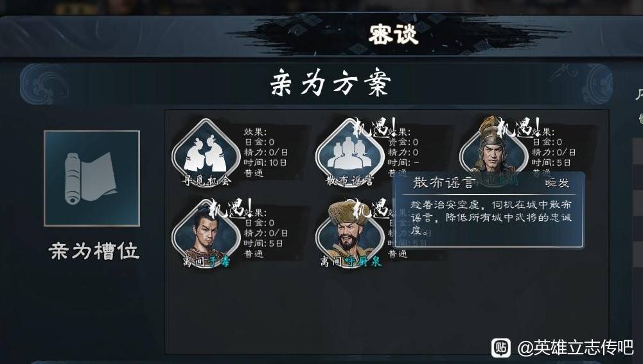
Task: Choose the 散布谣言 crowd icon
Action: click(x=349, y=153)
